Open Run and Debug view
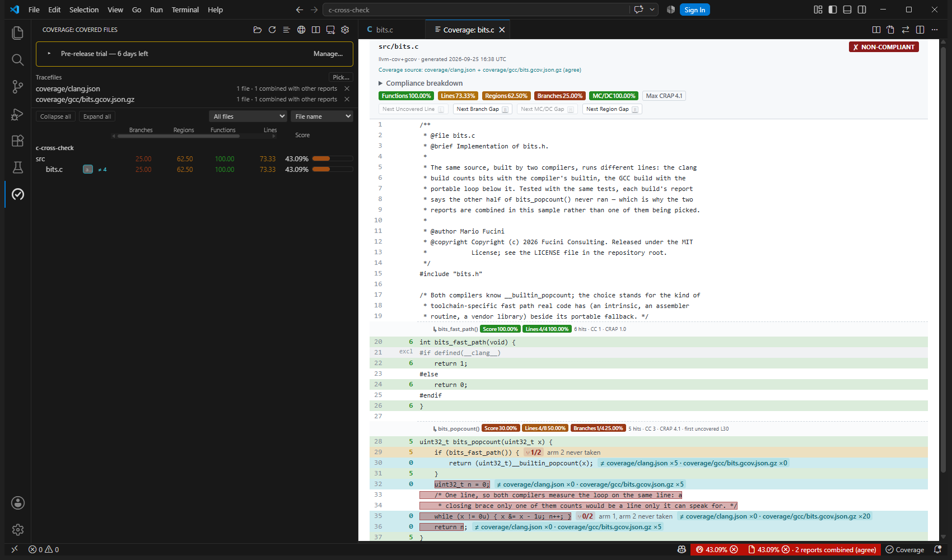 (17, 114)
